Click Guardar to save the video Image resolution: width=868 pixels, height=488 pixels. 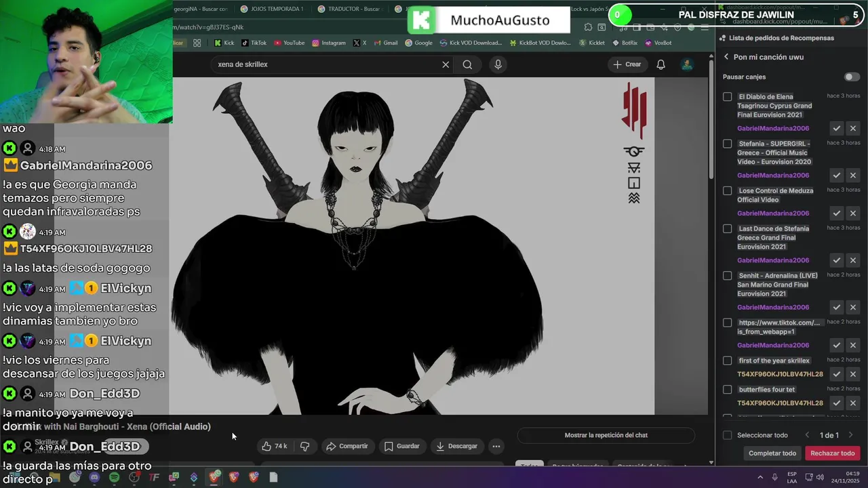coord(401,446)
